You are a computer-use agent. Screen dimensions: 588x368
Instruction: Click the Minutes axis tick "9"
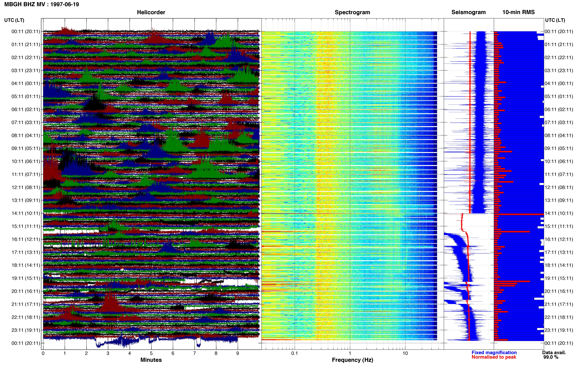(x=238, y=353)
